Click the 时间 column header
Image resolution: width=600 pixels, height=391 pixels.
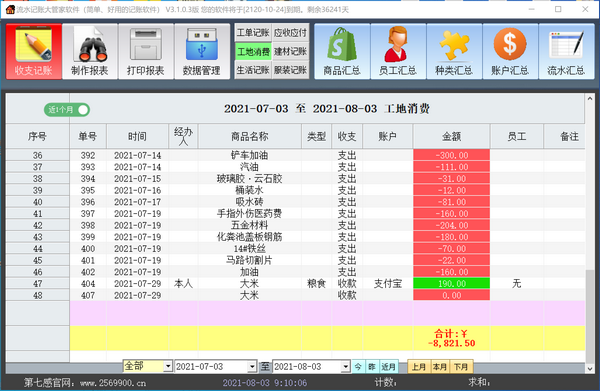[137, 136]
